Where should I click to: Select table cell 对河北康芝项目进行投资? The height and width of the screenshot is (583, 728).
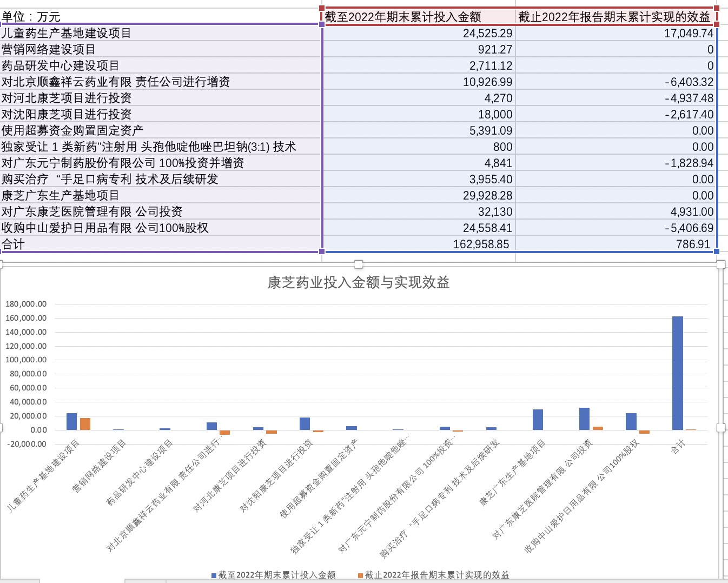point(161,98)
